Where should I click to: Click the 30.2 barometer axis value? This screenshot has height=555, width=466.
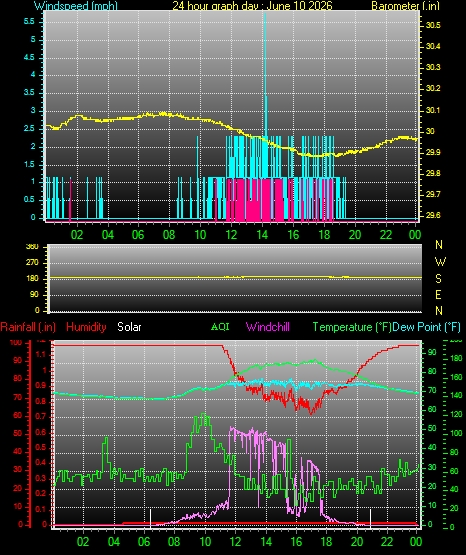433,88
